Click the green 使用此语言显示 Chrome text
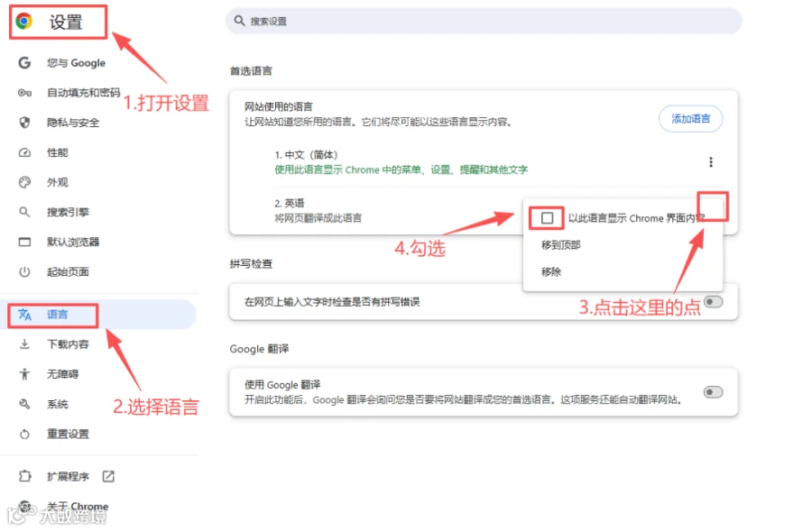812x531 pixels. [401, 169]
